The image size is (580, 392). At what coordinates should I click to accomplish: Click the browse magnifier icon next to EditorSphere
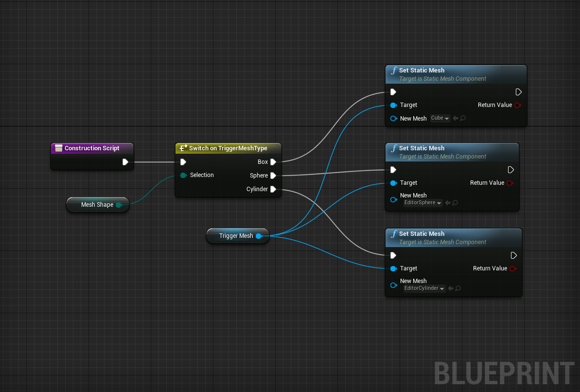[455, 202]
